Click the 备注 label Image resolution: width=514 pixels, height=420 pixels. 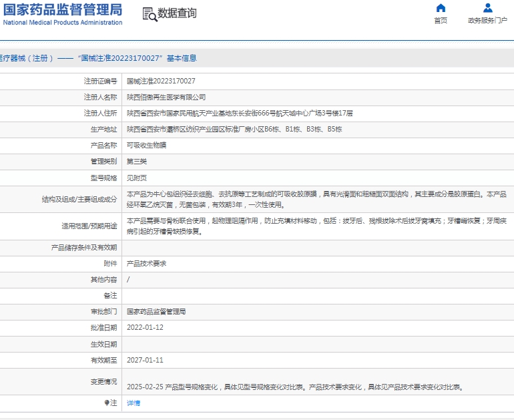(110, 296)
